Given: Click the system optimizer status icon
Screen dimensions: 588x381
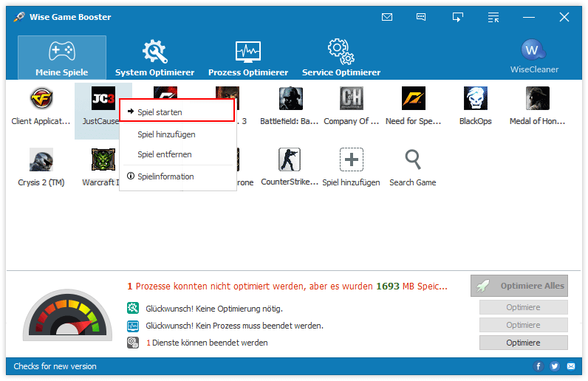Looking at the screenshot, I should click(133, 308).
